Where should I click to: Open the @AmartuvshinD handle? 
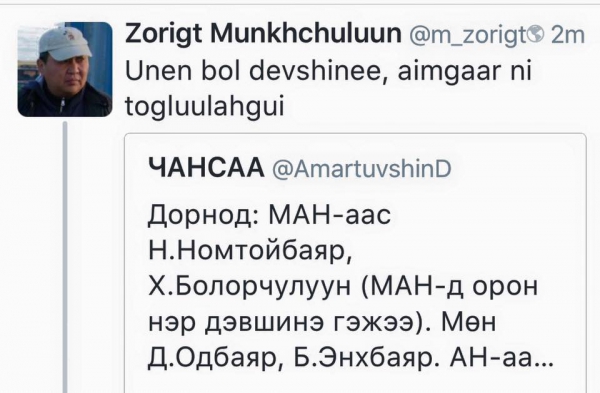pos(362,169)
